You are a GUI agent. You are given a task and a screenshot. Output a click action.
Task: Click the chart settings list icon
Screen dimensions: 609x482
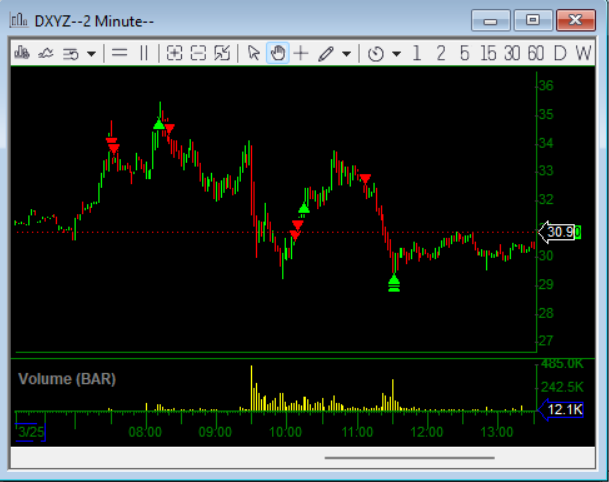71,54
